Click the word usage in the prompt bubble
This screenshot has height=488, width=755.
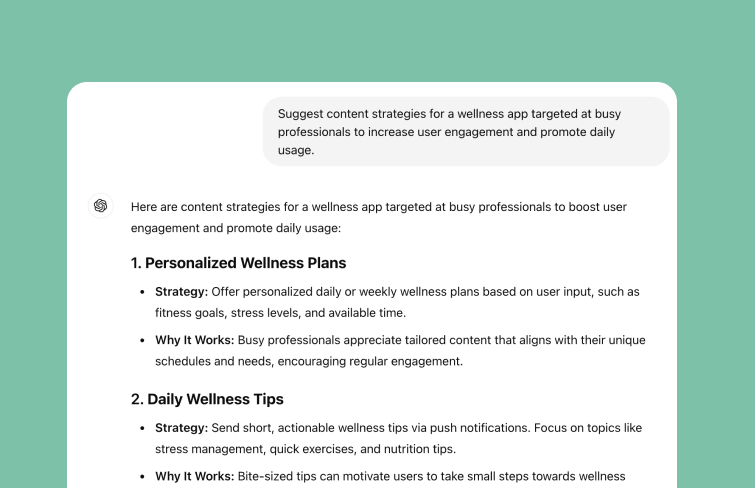click(x=296, y=150)
